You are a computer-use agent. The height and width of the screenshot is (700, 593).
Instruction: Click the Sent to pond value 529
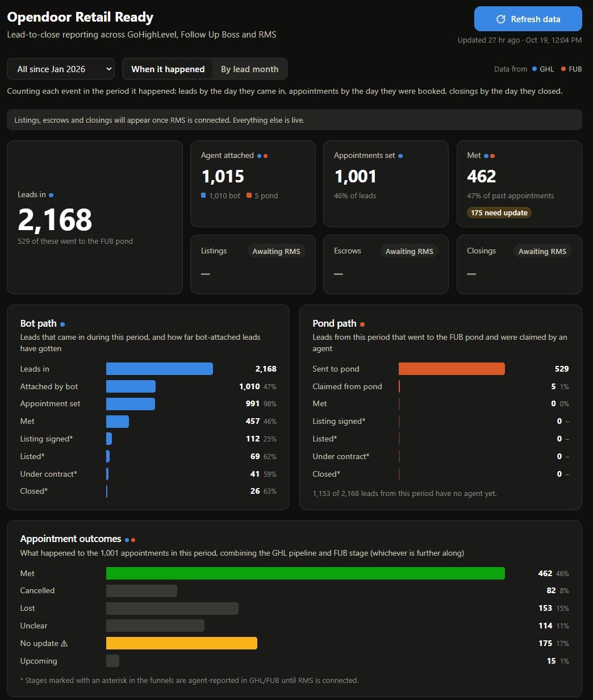click(562, 369)
